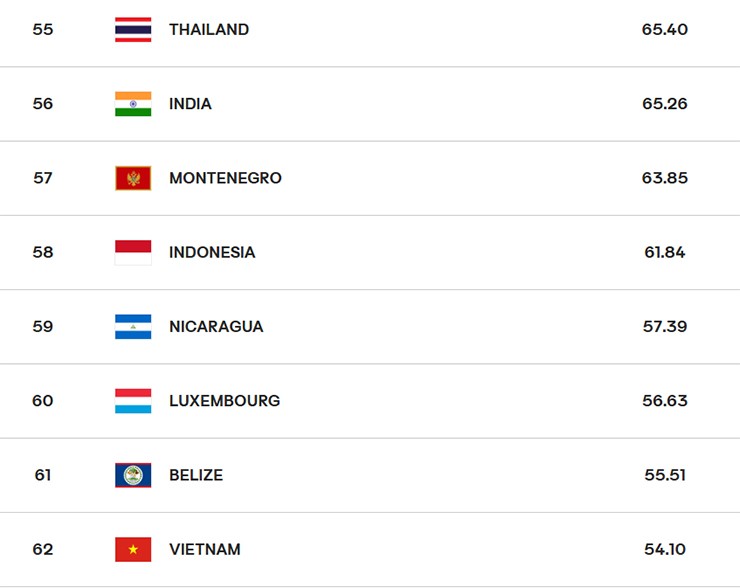Select Thailand's 65.40 points value
The height and width of the screenshot is (588, 740).
664,30
